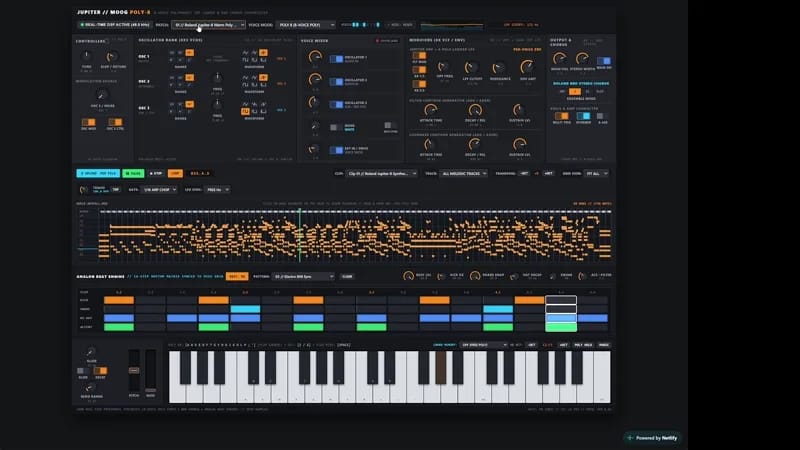Open the Voice Mode dropdown
Image resolution: width=800 pixels, height=450 pixels.
(x=306, y=24)
